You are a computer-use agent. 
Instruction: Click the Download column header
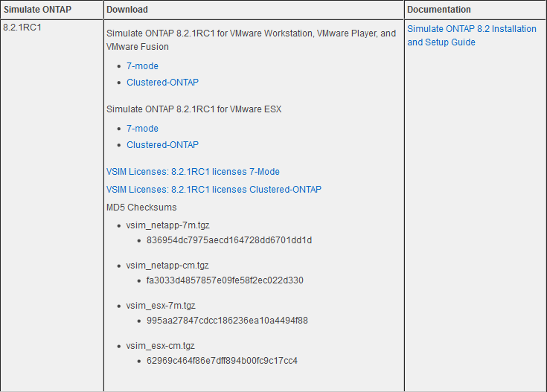pos(127,10)
